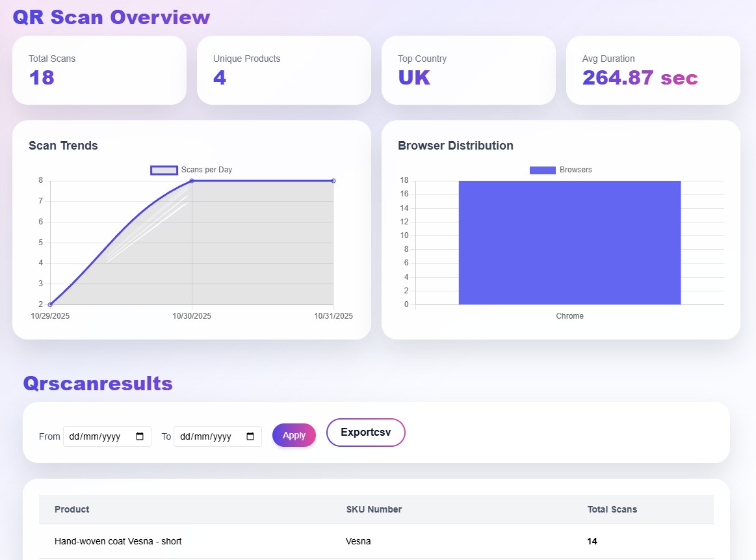
Task: Click the Top Country UK card
Action: pyautogui.click(x=468, y=70)
